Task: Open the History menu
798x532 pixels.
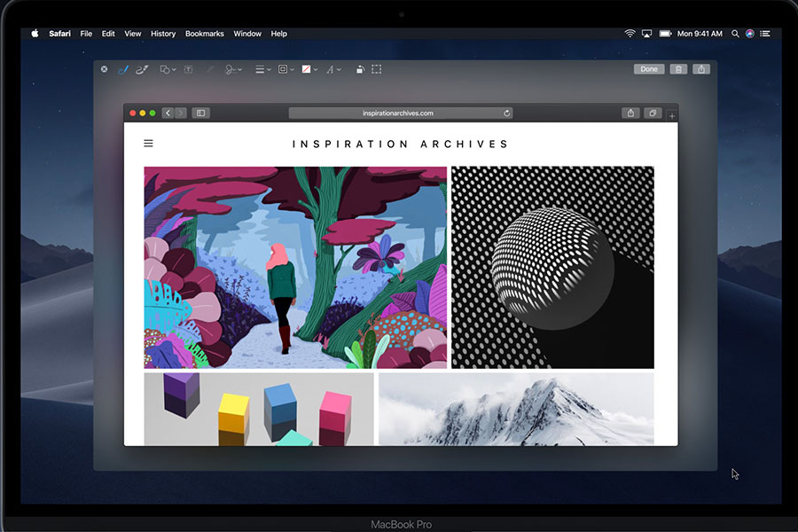Action: point(163,34)
